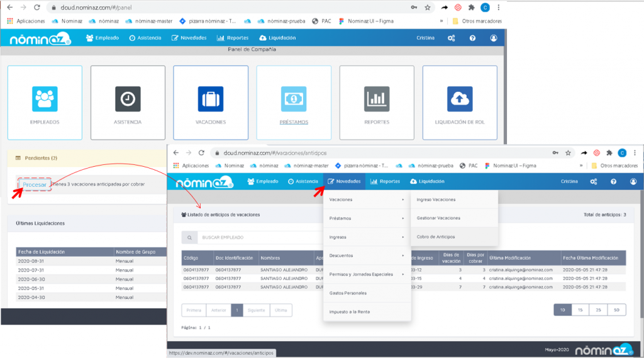The height and width of the screenshot is (358, 644).
Task: Expand Préstamos submenu
Action: coord(367,218)
